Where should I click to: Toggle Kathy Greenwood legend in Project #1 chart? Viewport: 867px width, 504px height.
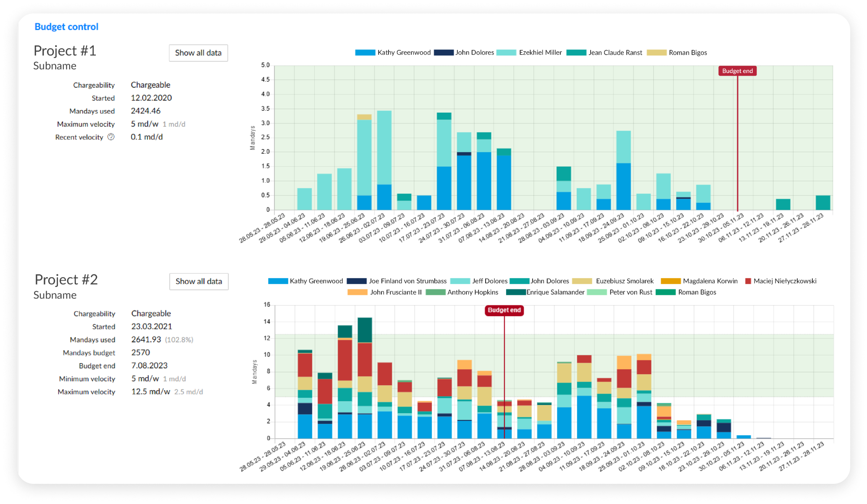pos(403,52)
